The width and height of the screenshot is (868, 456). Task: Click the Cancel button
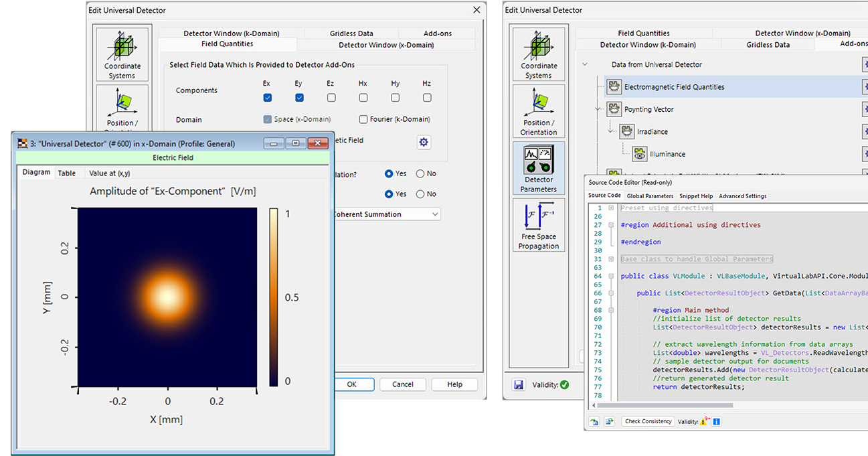coord(403,384)
